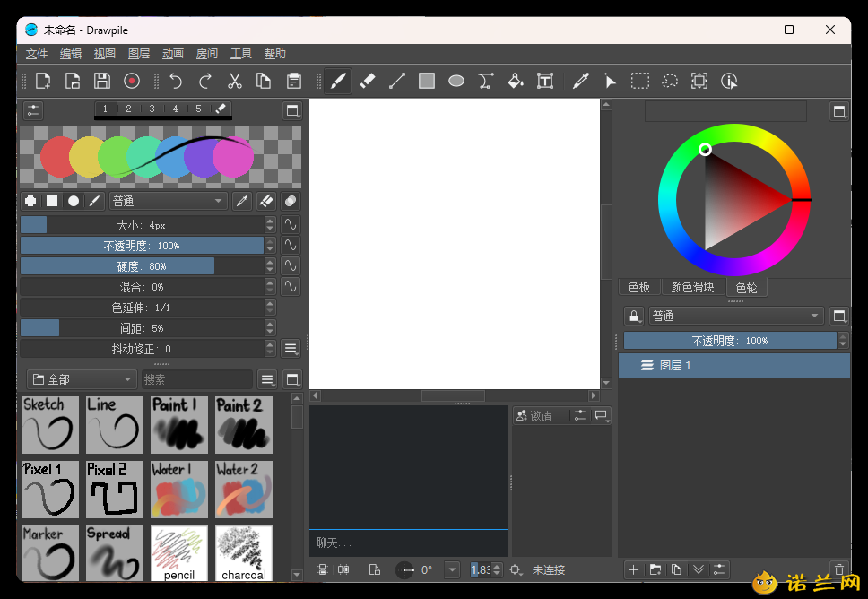The image size is (868, 599).
Task: Open the rotation angle dropdown arrow
Action: [452, 569]
